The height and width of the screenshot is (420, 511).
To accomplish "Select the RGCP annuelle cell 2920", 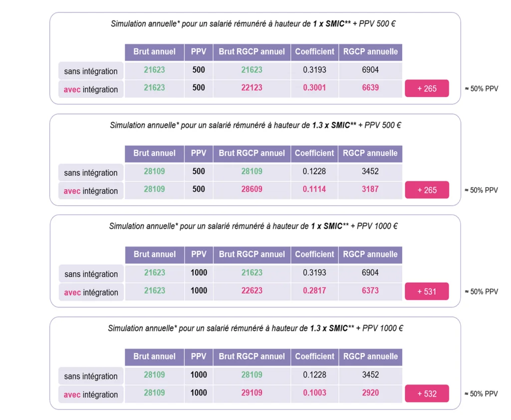I will 370,393.
